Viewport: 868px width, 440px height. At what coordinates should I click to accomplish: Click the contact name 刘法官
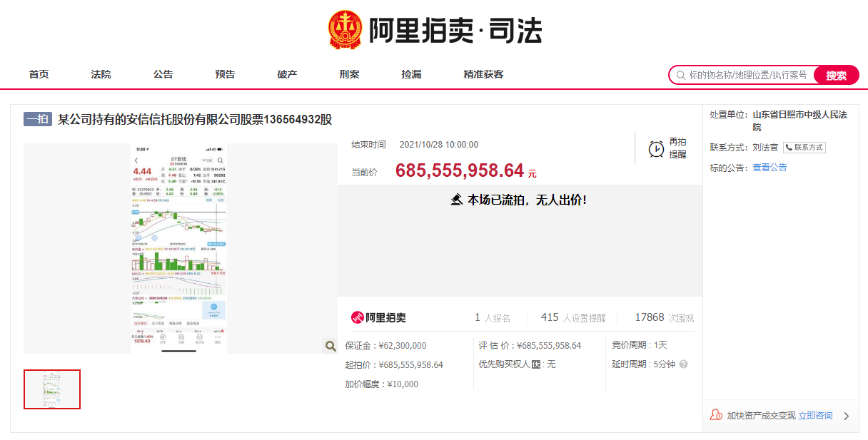pyautogui.click(x=765, y=148)
